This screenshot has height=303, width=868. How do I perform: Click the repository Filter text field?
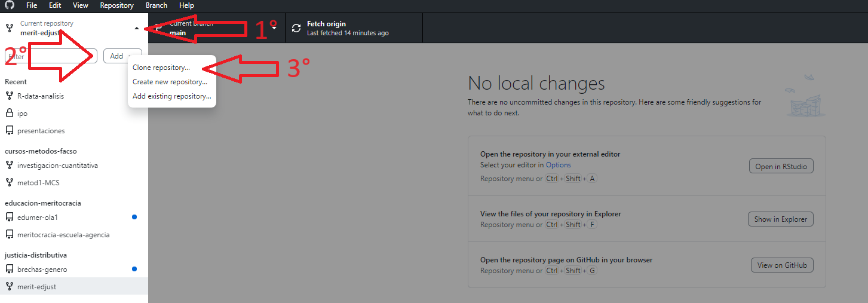(x=51, y=56)
